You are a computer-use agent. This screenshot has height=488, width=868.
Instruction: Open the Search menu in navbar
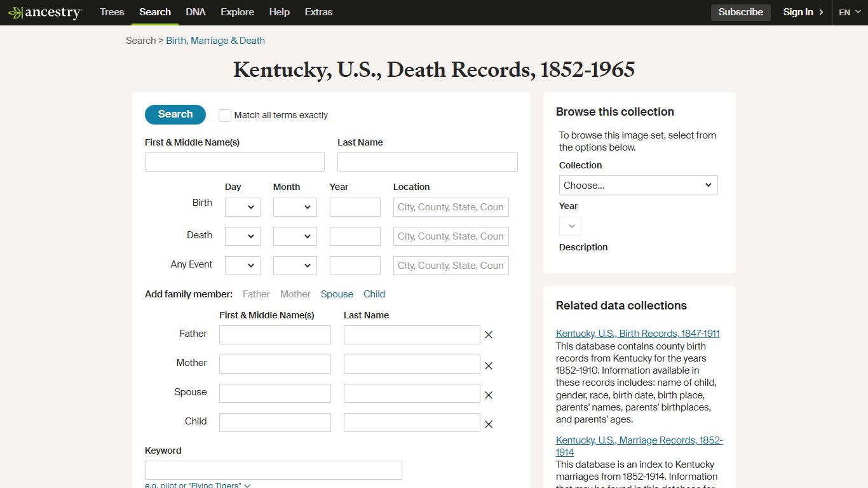(x=155, y=12)
